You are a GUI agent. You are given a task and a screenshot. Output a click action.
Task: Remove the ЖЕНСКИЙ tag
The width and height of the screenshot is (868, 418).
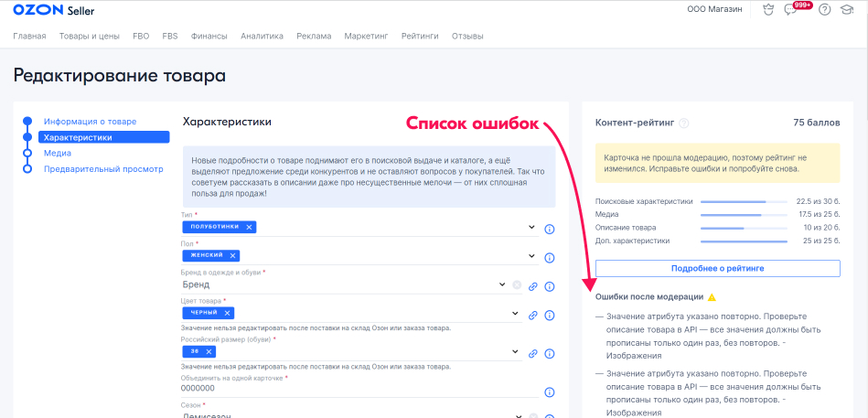232,255
